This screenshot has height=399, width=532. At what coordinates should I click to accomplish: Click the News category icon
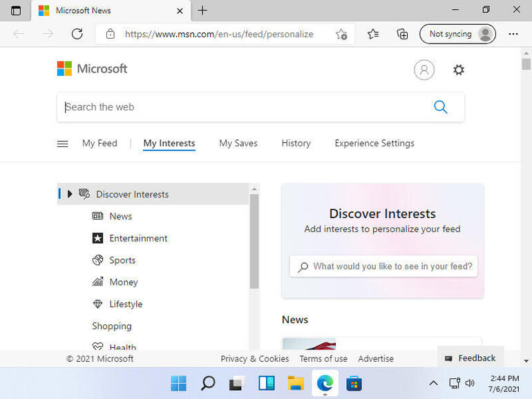pyautogui.click(x=97, y=216)
